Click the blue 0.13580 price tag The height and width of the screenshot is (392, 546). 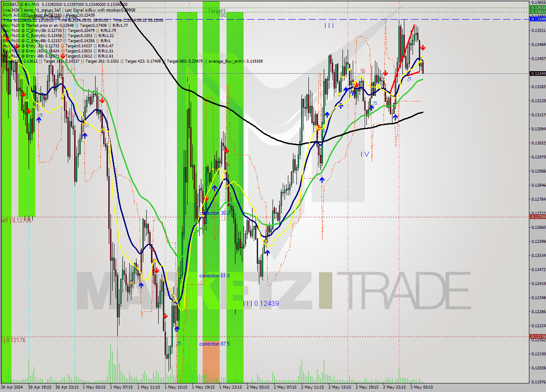click(x=537, y=19)
